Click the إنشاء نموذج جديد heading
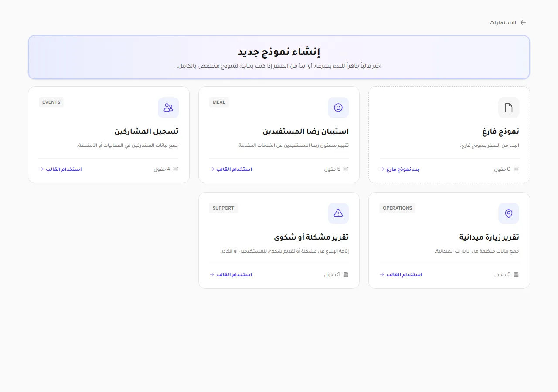558x392 pixels. [x=279, y=52]
